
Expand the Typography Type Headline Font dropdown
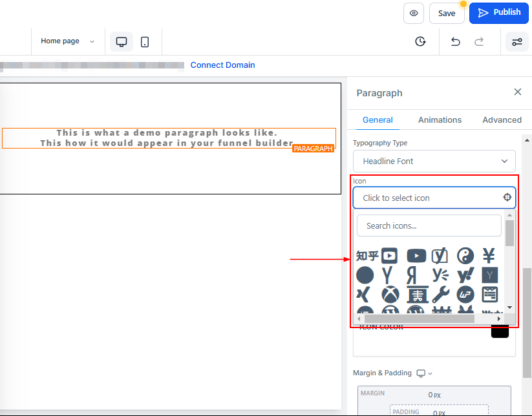pos(434,161)
